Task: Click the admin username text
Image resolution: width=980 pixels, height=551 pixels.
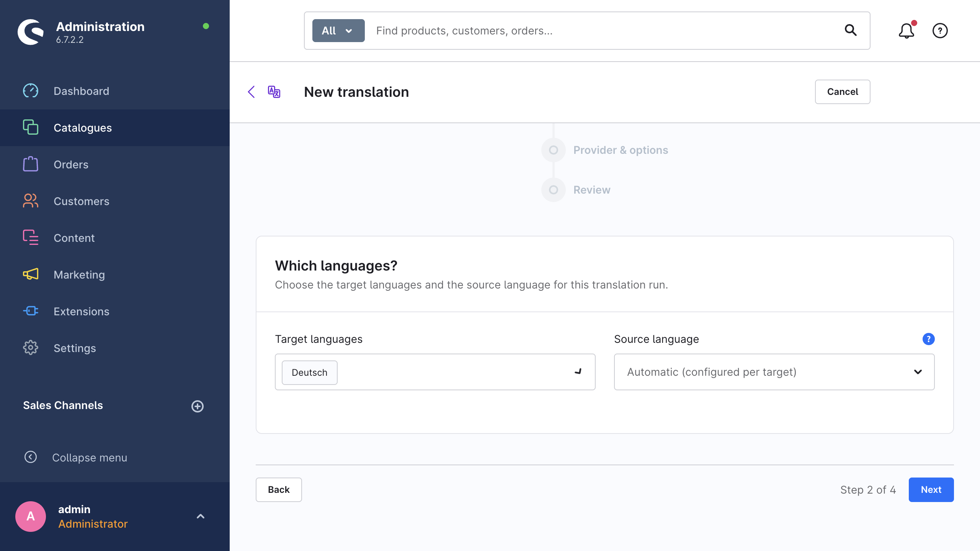Action: coord(74,509)
